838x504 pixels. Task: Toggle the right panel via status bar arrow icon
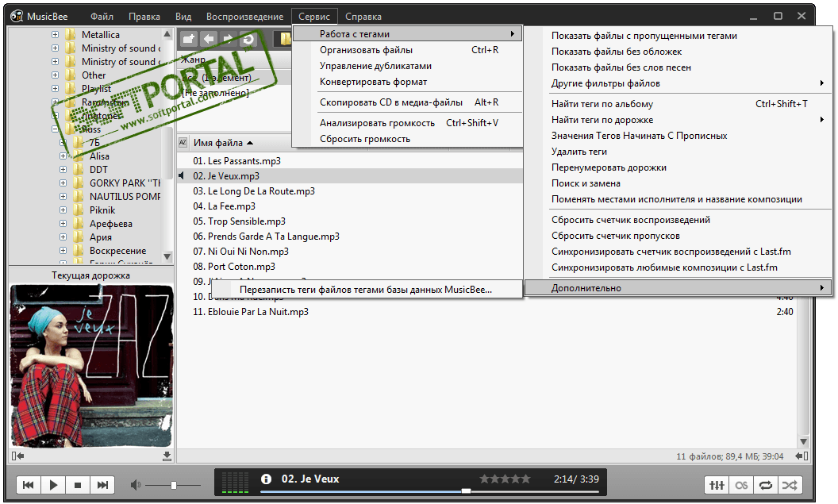tap(801, 456)
